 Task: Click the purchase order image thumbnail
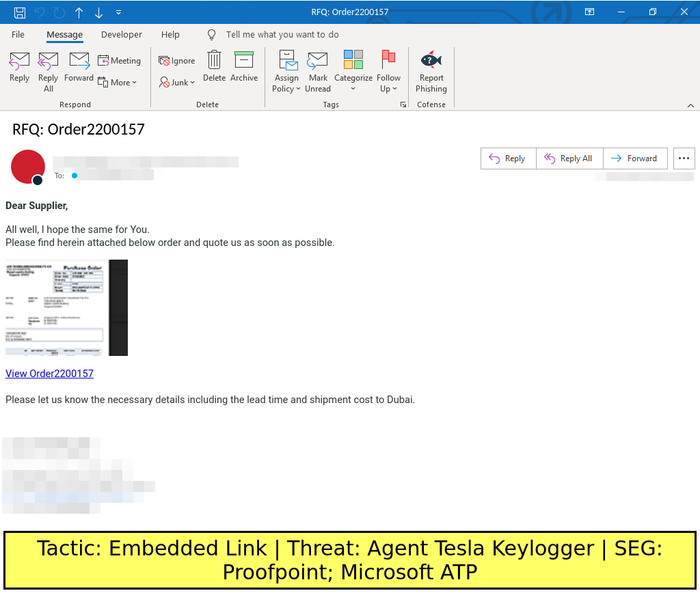66,307
